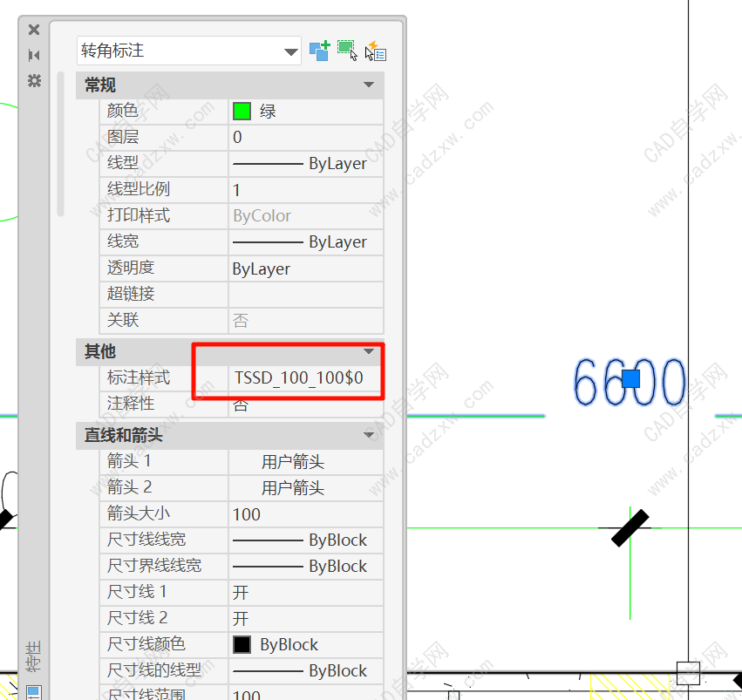The height and width of the screenshot is (700, 742).
Task: Click the blue grip on dimension text 6600
Action: [630, 378]
